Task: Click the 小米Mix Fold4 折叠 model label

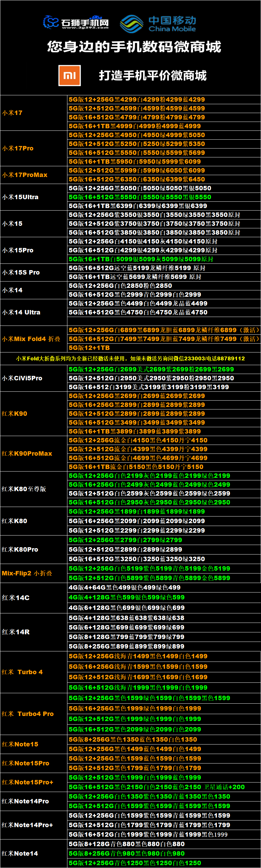Action: [x=31, y=339]
